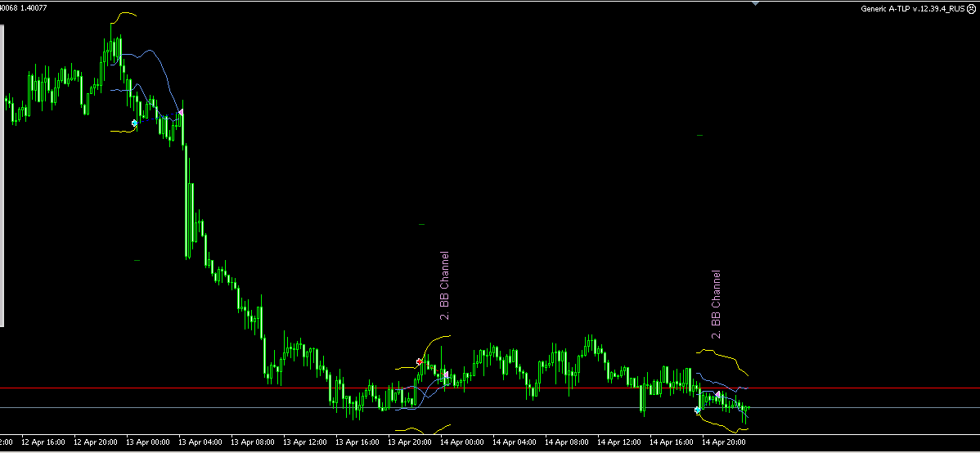Click the 13 Apr 04:00 time axis label
The height and width of the screenshot is (453, 980).
pos(200,442)
